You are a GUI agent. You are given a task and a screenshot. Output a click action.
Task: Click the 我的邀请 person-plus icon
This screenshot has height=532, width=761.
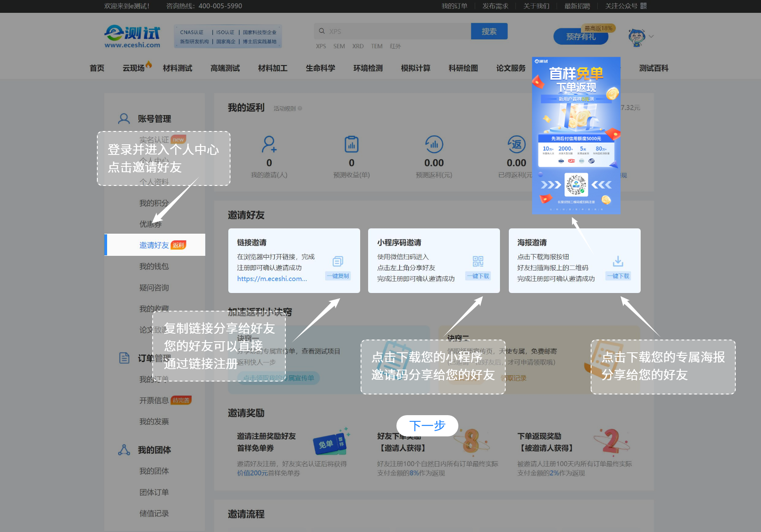coord(269,144)
